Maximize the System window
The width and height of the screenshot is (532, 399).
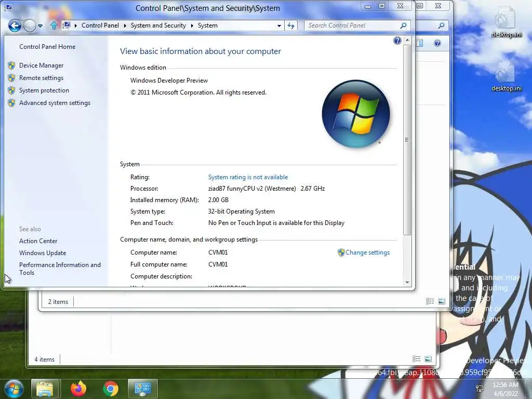pyautogui.click(x=382, y=6)
